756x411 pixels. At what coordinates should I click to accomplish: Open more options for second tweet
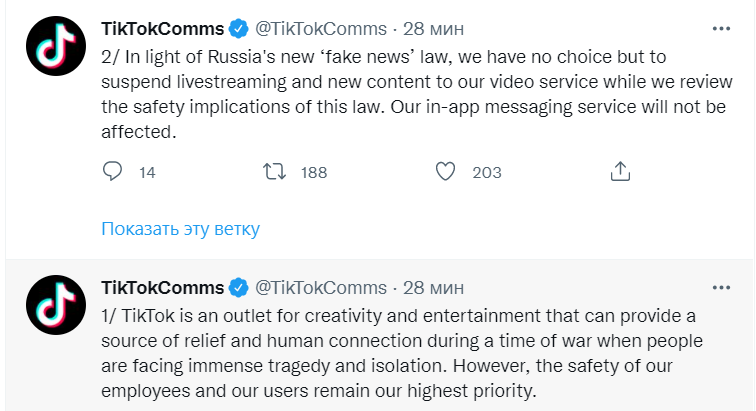click(722, 288)
